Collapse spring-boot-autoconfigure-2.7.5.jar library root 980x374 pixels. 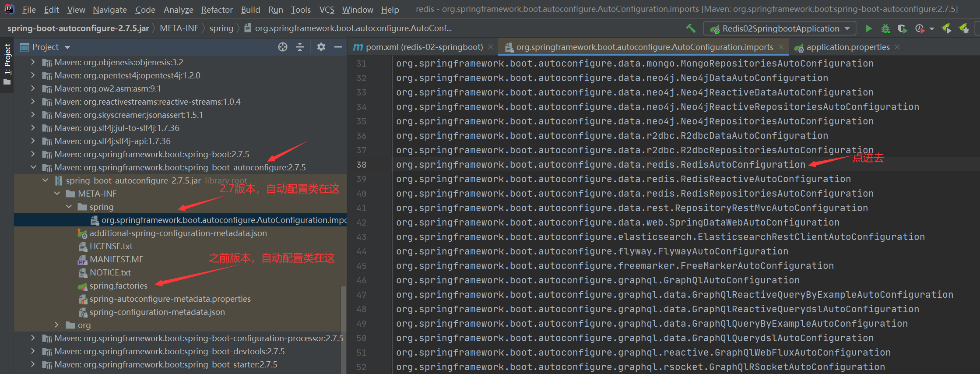45,180
